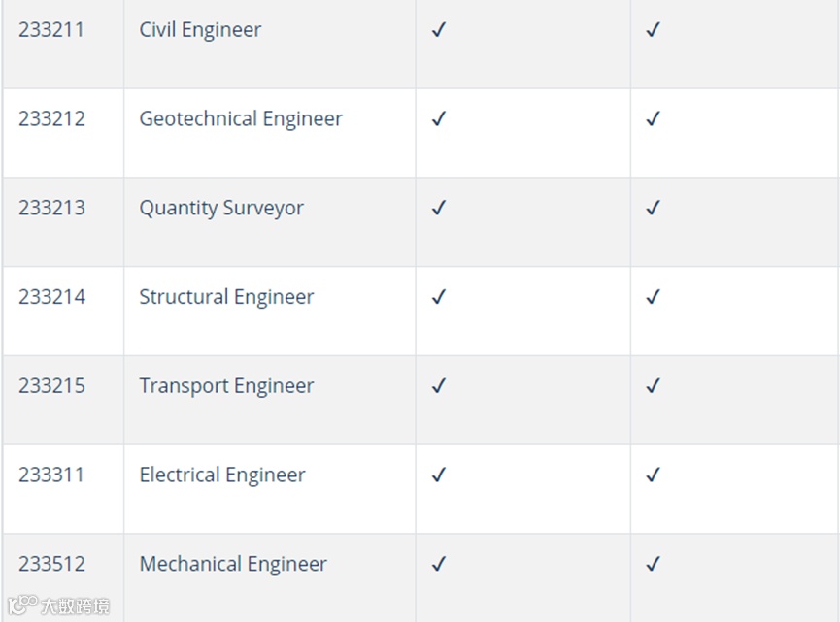Screen dimensions: 840x622
Task: Click second checkmark in Quantity Surveyor row
Action: pyautogui.click(x=653, y=207)
